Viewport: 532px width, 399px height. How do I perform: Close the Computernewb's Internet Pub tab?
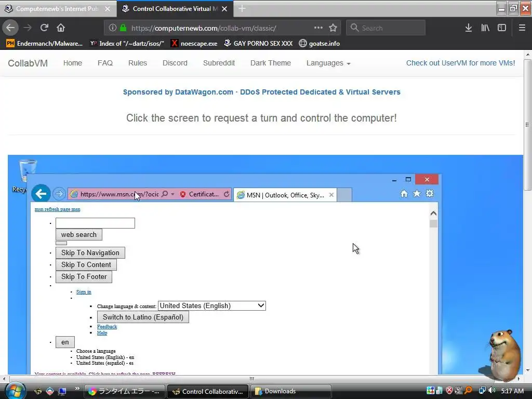(107, 9)
